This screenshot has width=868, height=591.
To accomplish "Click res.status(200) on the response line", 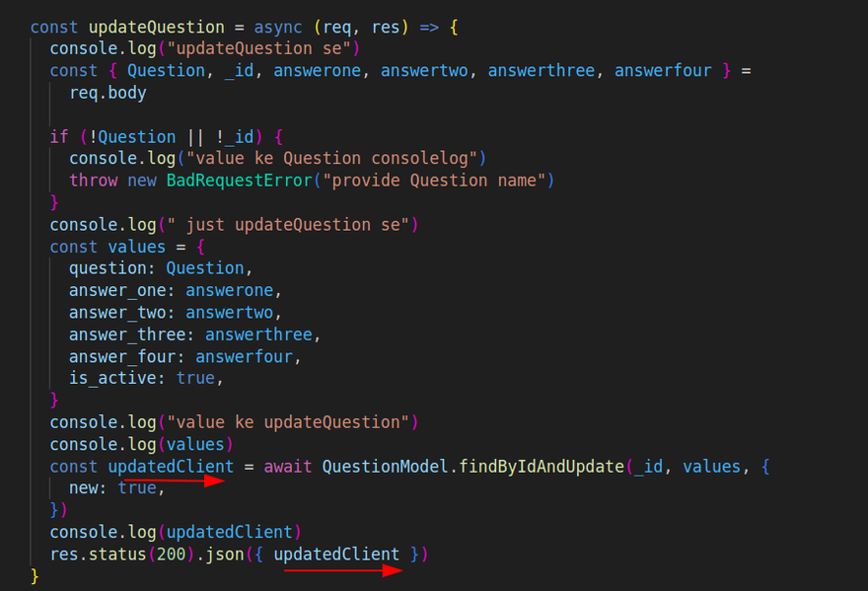I will pos(121,554).
